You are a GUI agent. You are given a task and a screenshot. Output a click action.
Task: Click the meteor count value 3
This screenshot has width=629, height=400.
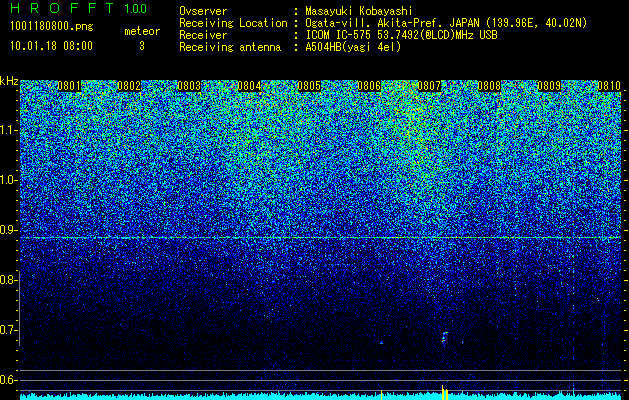(142, 46)
